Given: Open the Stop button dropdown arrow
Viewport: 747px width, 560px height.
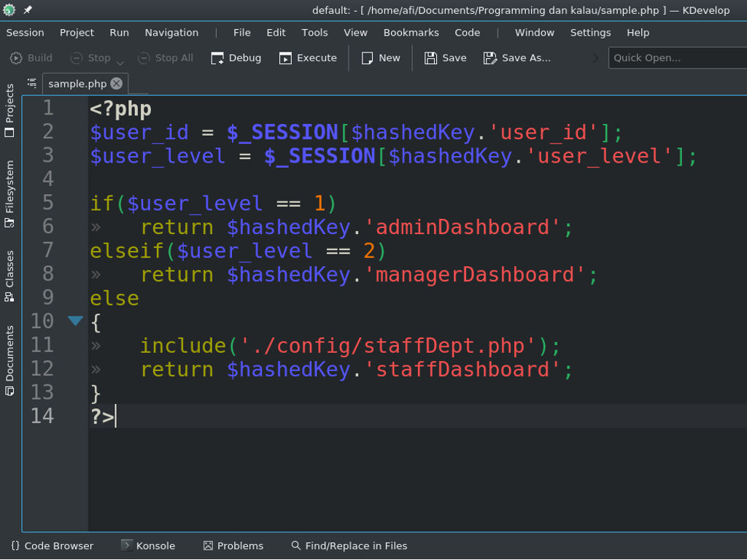Looking at the screenshot, I should (121, 60).
